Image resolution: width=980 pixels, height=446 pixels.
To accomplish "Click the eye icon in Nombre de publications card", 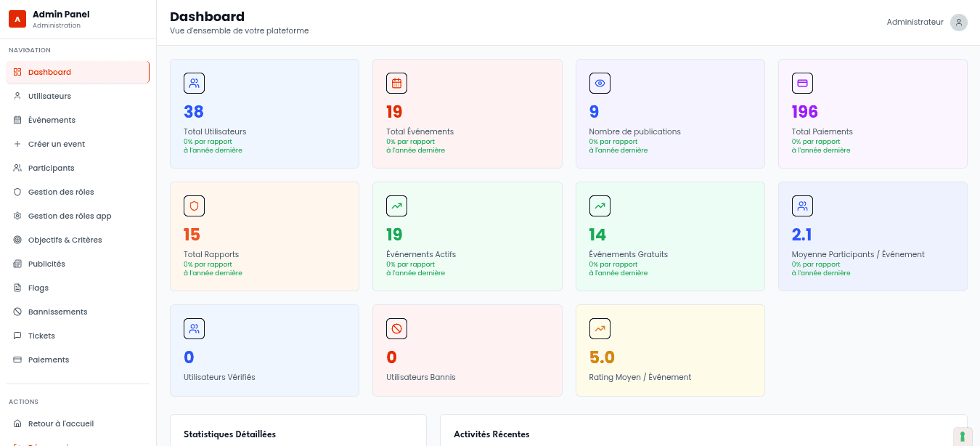I will click(600, 84).
